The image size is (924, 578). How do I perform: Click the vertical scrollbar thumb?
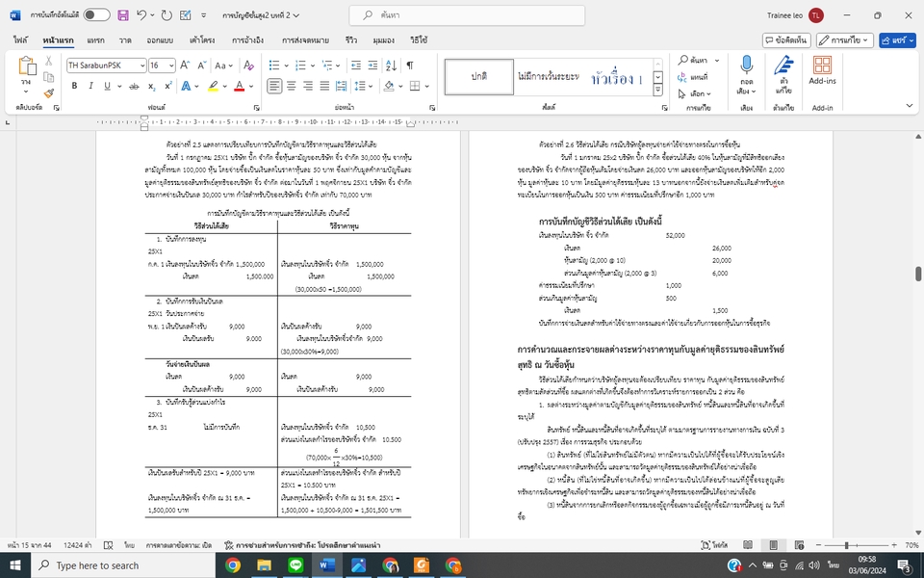coord(917,274)
